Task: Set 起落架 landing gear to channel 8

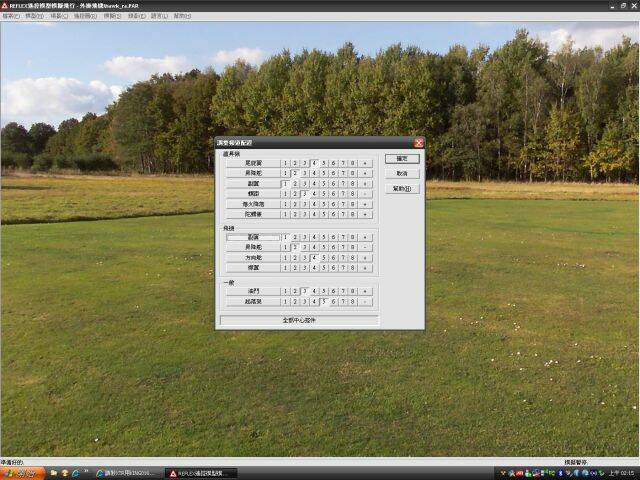Action: click(x=353, y=302)
